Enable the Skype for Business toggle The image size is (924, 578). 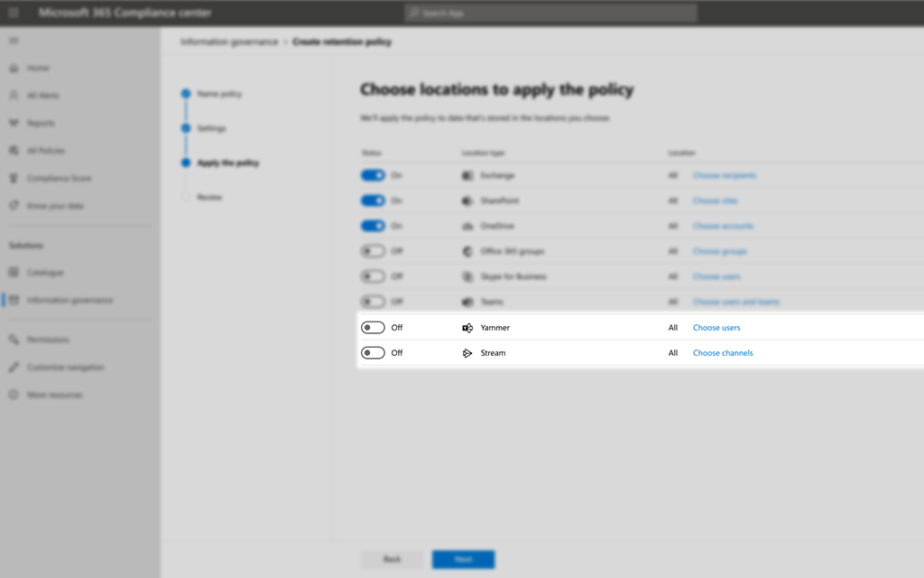click(373, 276)
